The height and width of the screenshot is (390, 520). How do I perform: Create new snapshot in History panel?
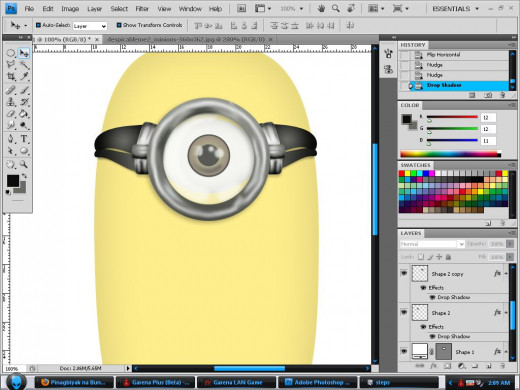pos(488,95)
